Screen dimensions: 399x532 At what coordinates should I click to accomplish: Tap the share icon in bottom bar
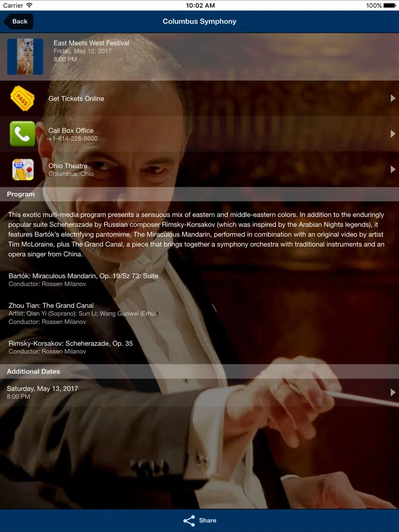click(189, 520)
